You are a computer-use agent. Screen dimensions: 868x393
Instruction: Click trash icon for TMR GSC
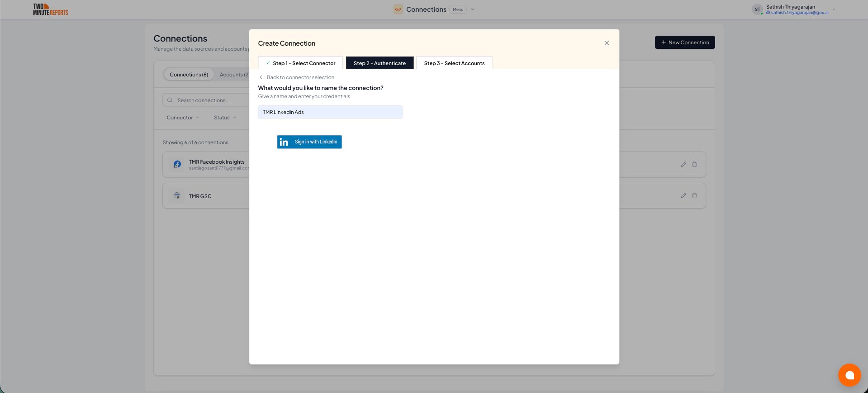pos(694,196)
